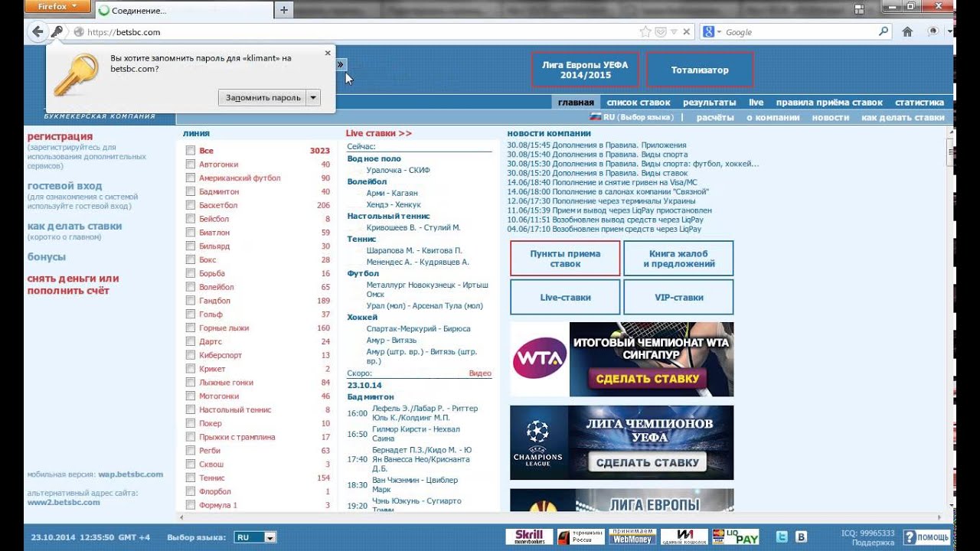Click the Skrill Moneybookers payment logo

(528, 537)
